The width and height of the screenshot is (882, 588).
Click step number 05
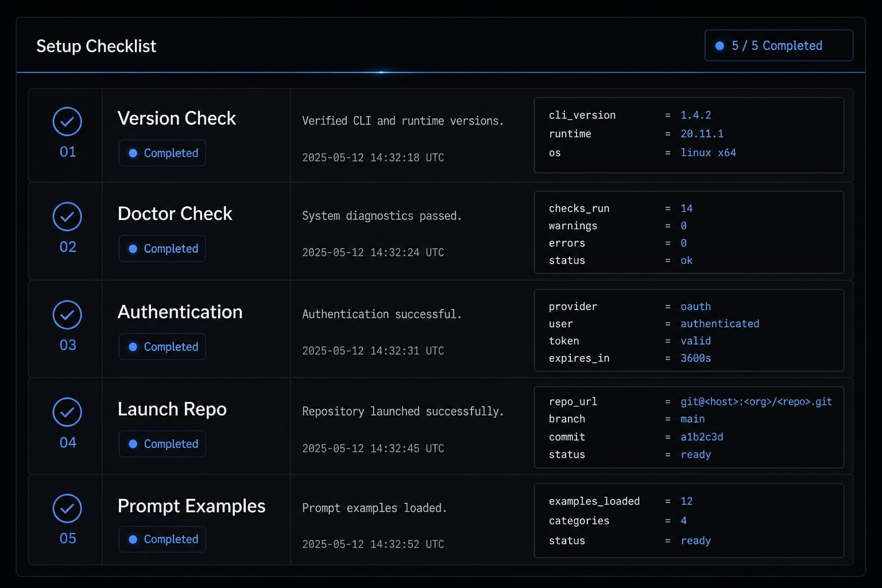point(68,539)
